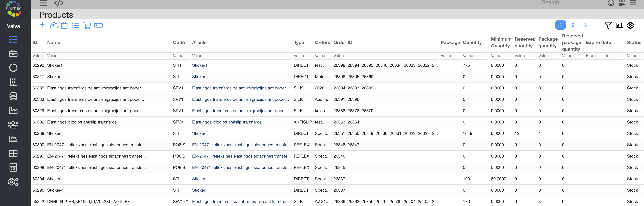The height and width of the screenshot is (206, 644).
Task: Switch to page 2
Action: point(573,25)
